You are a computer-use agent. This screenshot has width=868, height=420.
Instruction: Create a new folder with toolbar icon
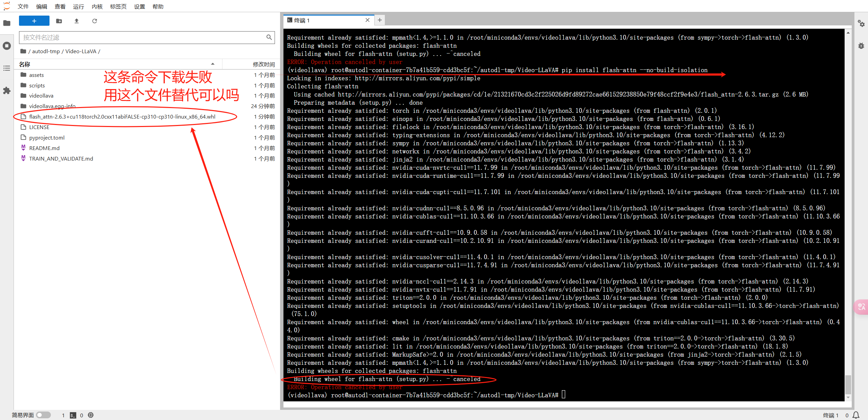pos(59,21)
